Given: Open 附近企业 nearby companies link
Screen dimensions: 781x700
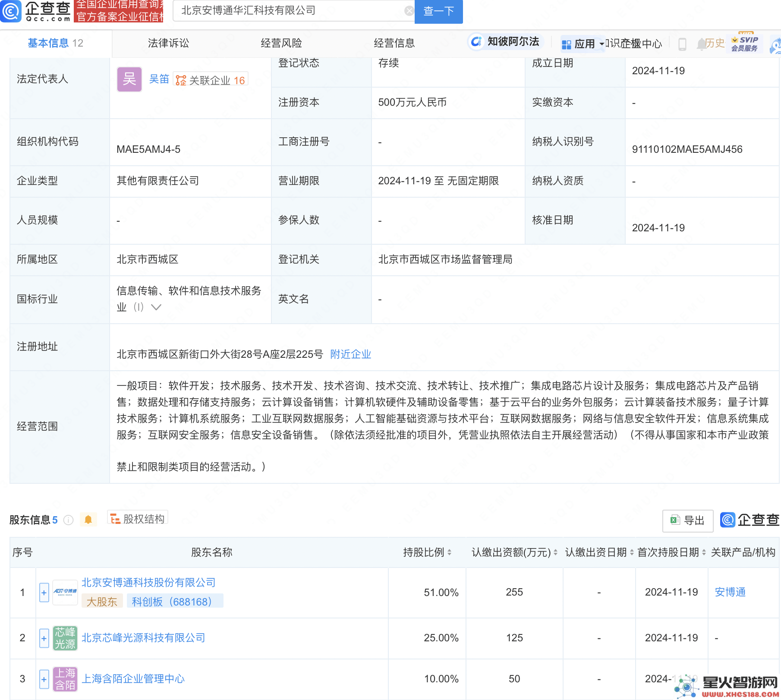Looking at the screenshot, I should point(350,354).
